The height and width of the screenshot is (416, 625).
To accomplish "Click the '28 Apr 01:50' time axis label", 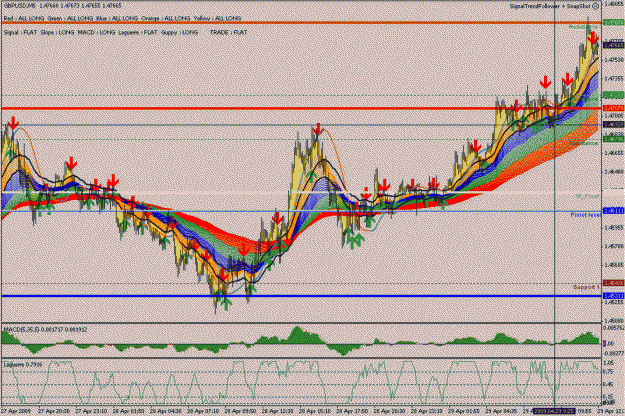I will click(128, 411).
